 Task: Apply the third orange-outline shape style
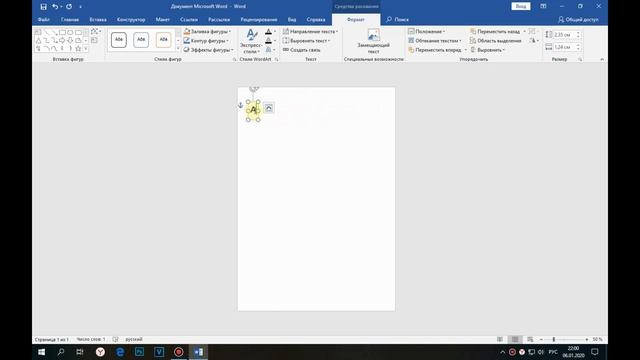click(163, 40)
